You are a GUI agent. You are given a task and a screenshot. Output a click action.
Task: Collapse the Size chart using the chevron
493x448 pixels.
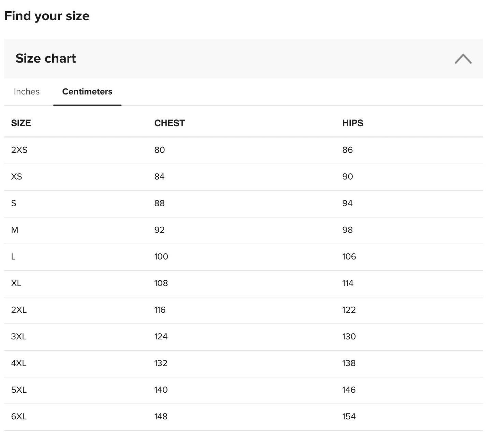tap(463, 59)
